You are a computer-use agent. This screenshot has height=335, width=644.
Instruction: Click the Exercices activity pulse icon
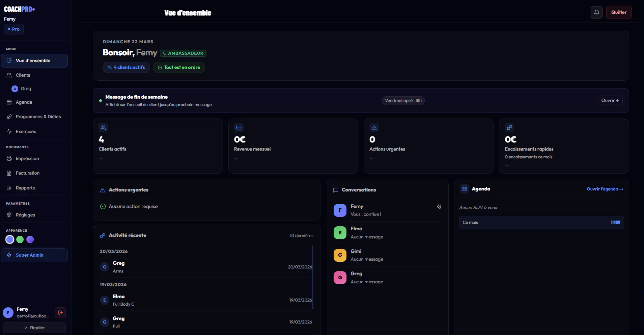click(x=9, y=132)
